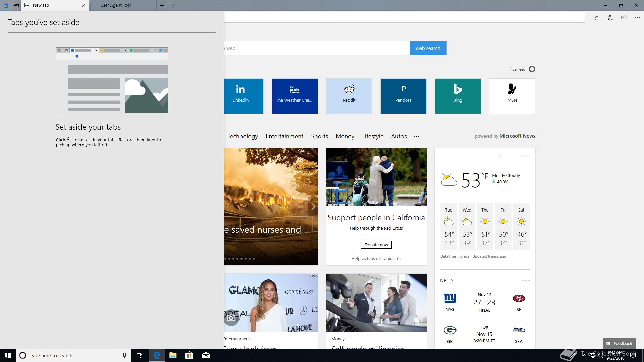
Task: Open The Weather Channel tile
Action: coord(294,96)
